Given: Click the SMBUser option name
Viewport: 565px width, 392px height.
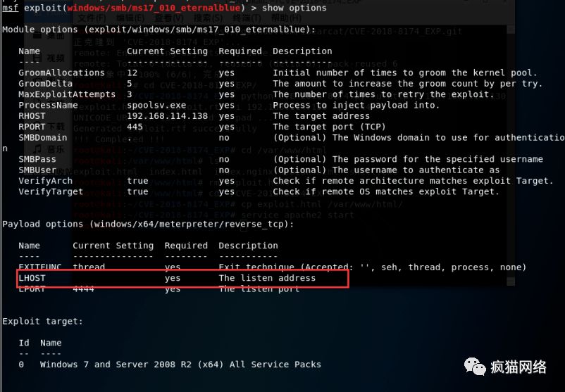Looking at the screenshot, I should coord(37,170).
